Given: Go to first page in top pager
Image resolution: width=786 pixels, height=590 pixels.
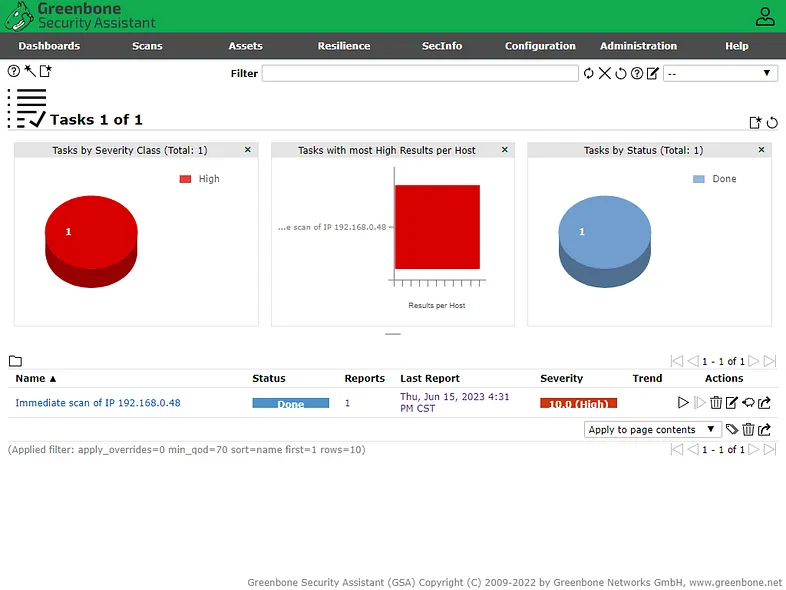Looking at the screenshot, I should 677,361.
